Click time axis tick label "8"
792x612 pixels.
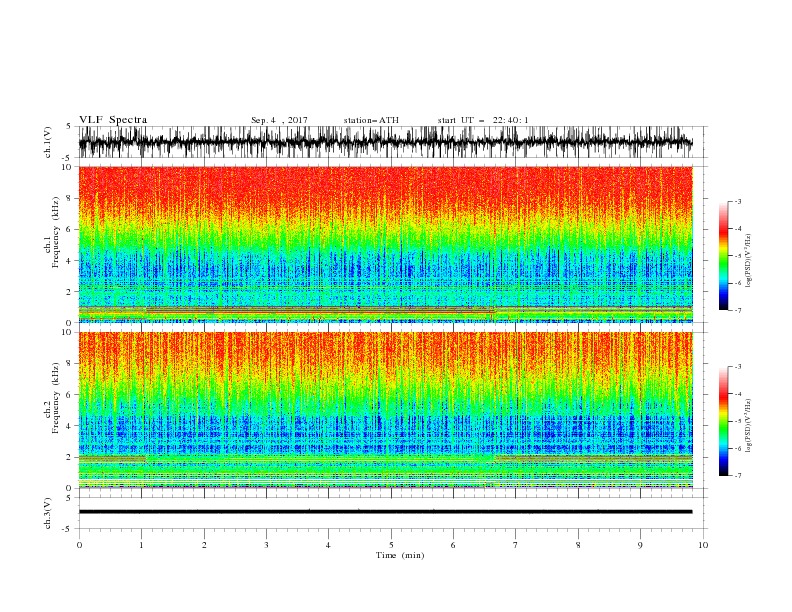tap(578, 545)
